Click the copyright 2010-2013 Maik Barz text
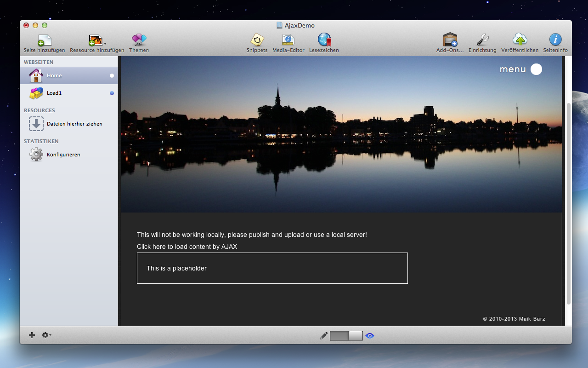Screen dimensions: 588x368 click(514, 319)
